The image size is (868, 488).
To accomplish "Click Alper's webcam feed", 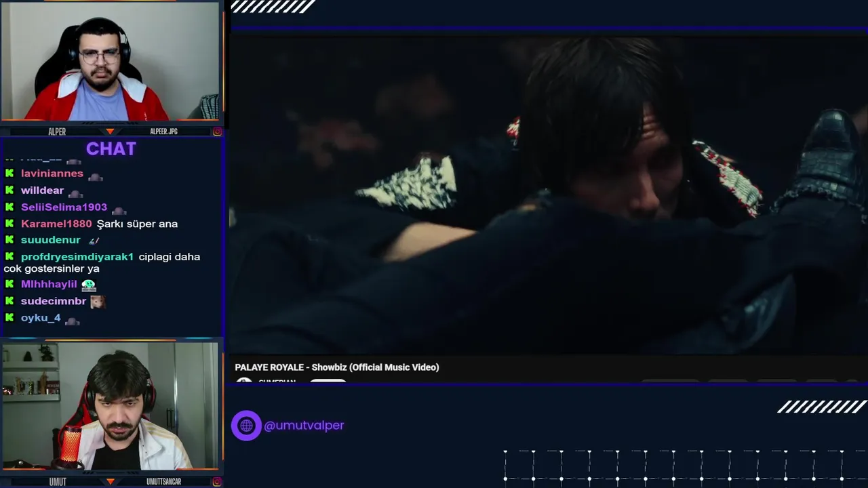I will [110, 61].
